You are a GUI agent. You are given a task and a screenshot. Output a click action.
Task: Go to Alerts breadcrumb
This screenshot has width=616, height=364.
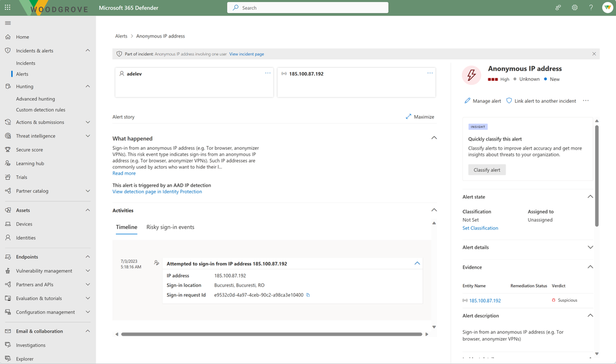point(121,36)
